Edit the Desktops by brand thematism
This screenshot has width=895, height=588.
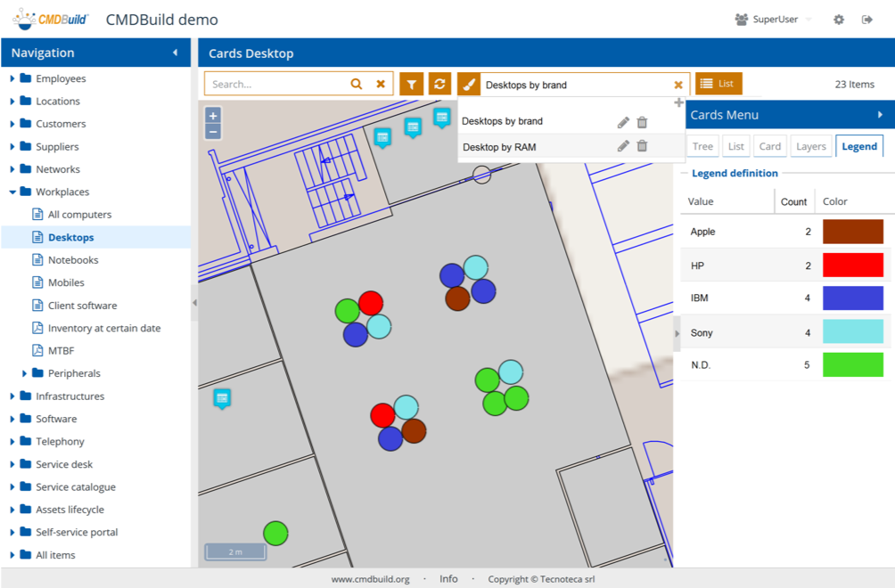(x=623, y=122)
